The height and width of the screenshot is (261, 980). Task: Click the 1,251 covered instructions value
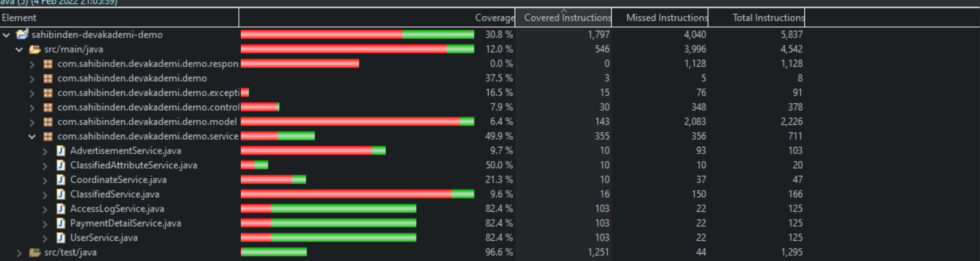point(599,253)
